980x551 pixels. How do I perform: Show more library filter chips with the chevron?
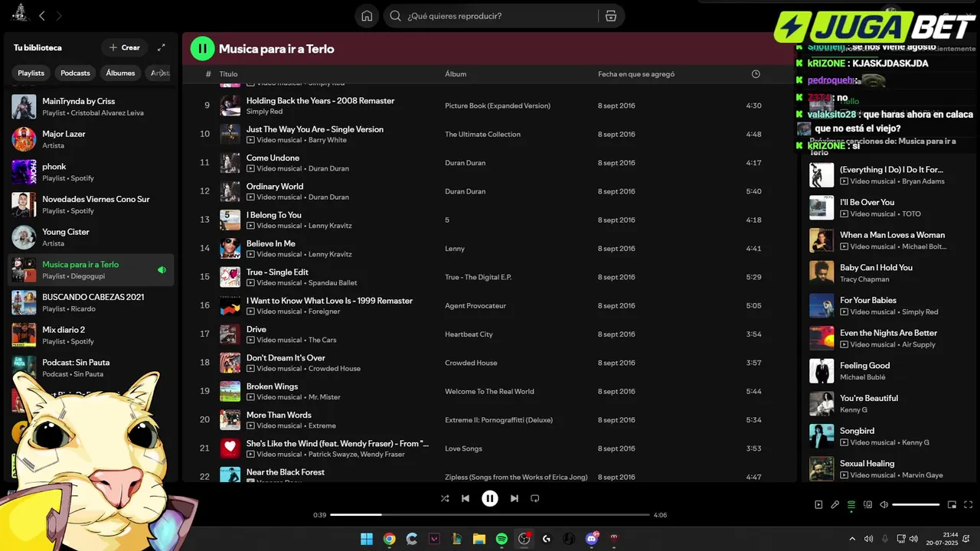[162, 73]
